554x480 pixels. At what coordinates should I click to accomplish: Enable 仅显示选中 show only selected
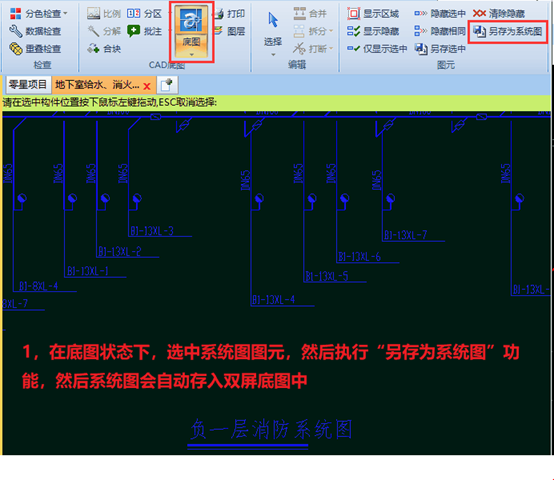pyautogui.click(x=377, y=49)
